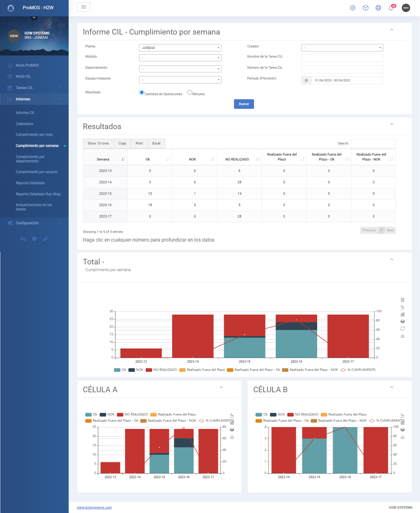Open the language globe icon in top bar
The height and width of the screenshot is (513, 420).
[x=378, y=8]
